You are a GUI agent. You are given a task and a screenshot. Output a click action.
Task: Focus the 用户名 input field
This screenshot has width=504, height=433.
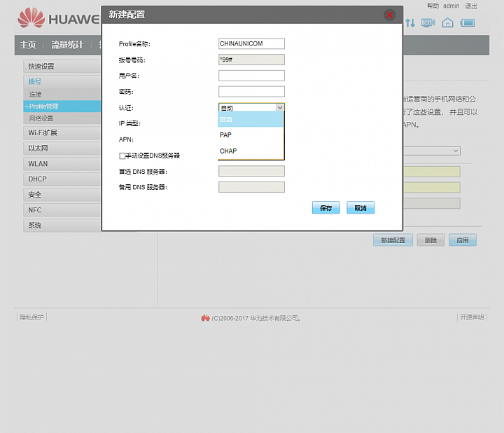click(x=251, y=76)
